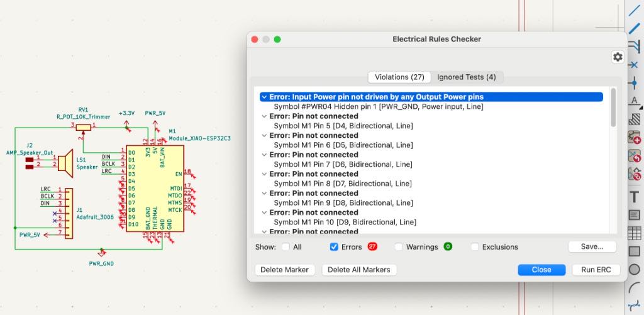Choose the Draw Circle tool

pos(635,269)
